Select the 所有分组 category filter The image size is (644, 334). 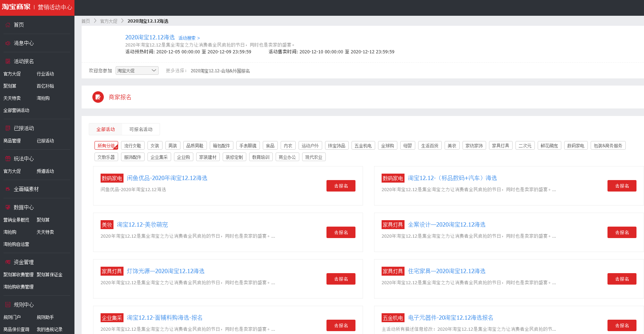click(x=106, y=146)
